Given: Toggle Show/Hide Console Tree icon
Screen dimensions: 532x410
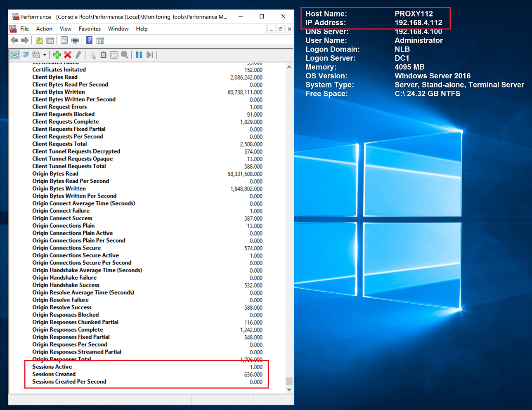Looking at the screenshot, I should pyautogui.click(x=50, y=40).
